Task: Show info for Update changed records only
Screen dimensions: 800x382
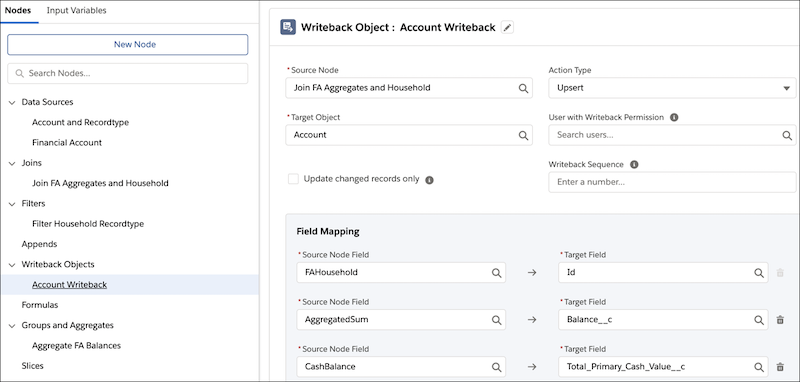Action: [430, 180]
